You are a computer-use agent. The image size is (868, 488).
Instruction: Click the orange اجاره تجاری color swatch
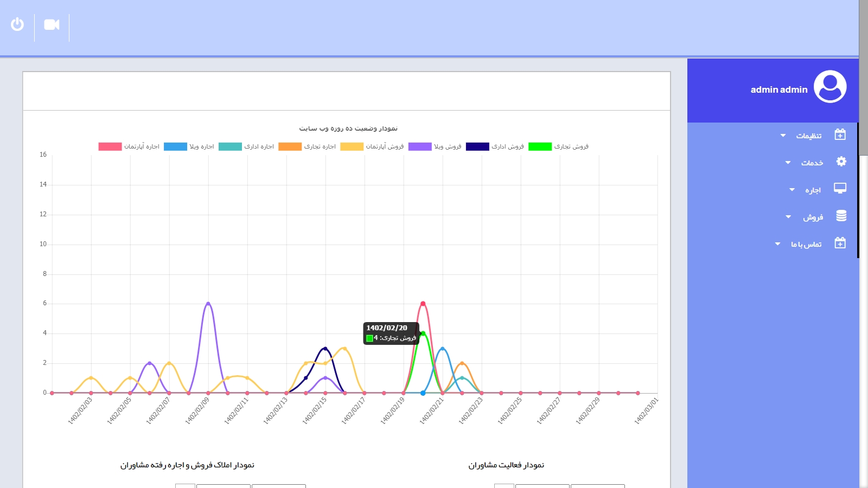290,146
